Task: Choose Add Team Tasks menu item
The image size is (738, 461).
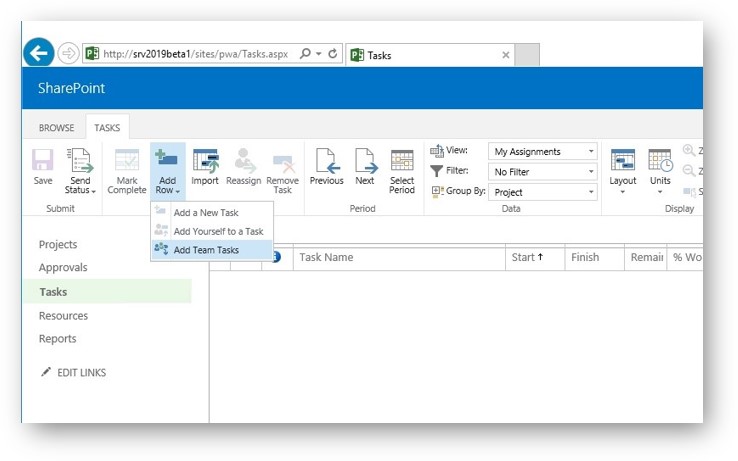Action: coord(212,250)
